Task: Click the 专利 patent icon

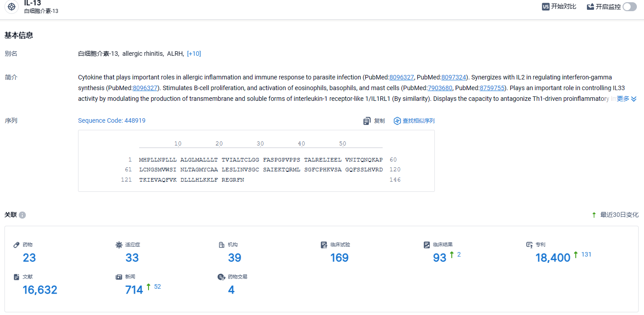Action: pyautogui.click(x=529, y=245)
